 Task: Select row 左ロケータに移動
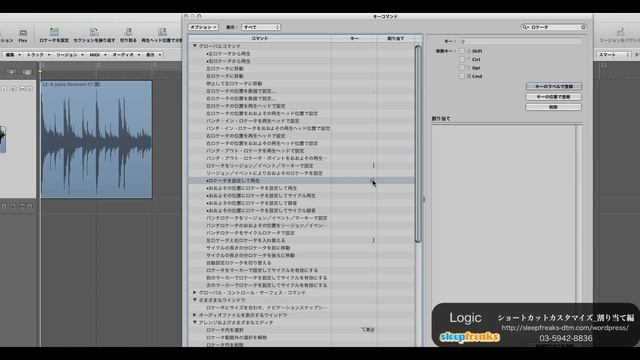[301, 69]
